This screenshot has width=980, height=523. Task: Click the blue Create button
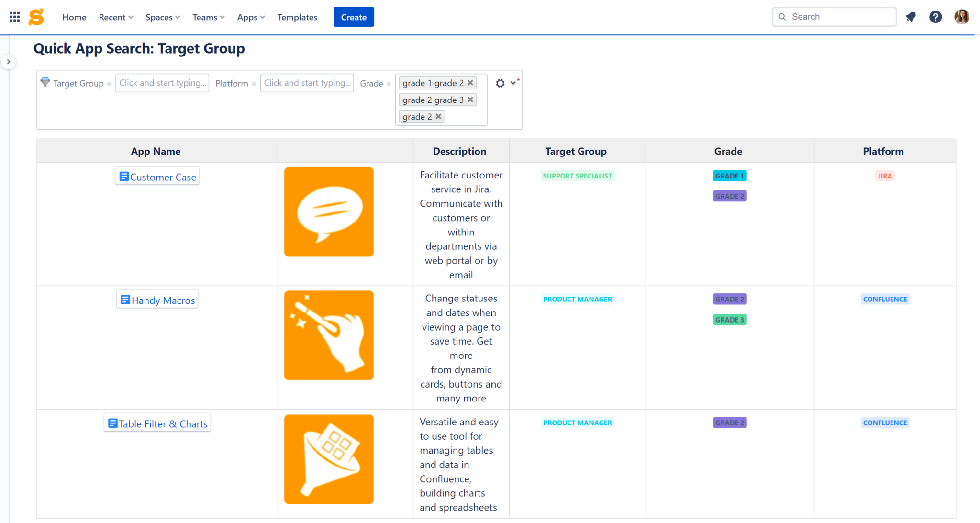click(x=354, y=17)
